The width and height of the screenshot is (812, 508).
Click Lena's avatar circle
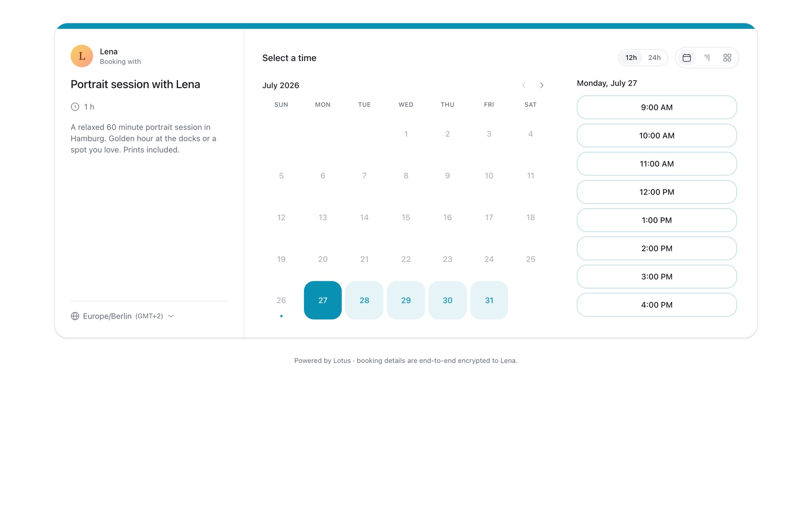tap(82, 56)
